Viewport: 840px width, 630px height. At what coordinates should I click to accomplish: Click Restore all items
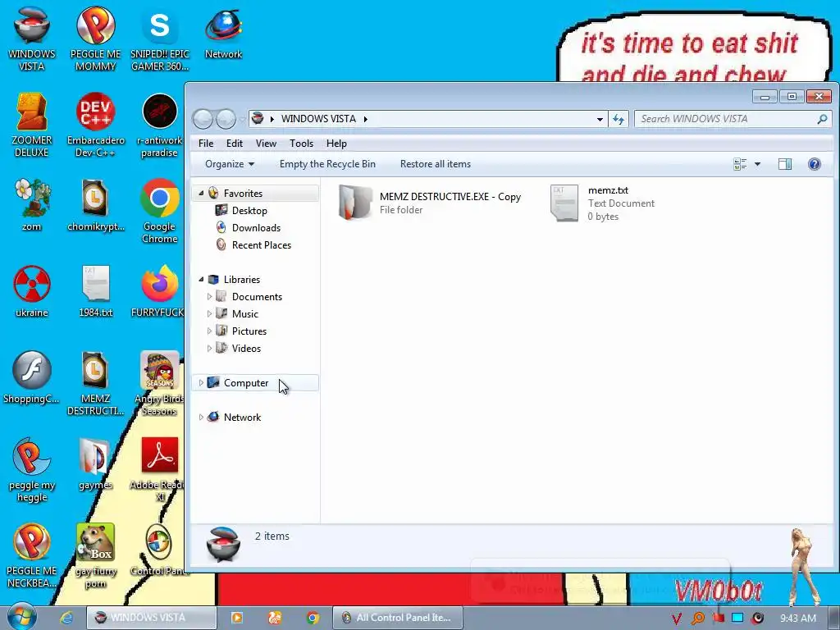pyautogui.click(x=436, y=164)
